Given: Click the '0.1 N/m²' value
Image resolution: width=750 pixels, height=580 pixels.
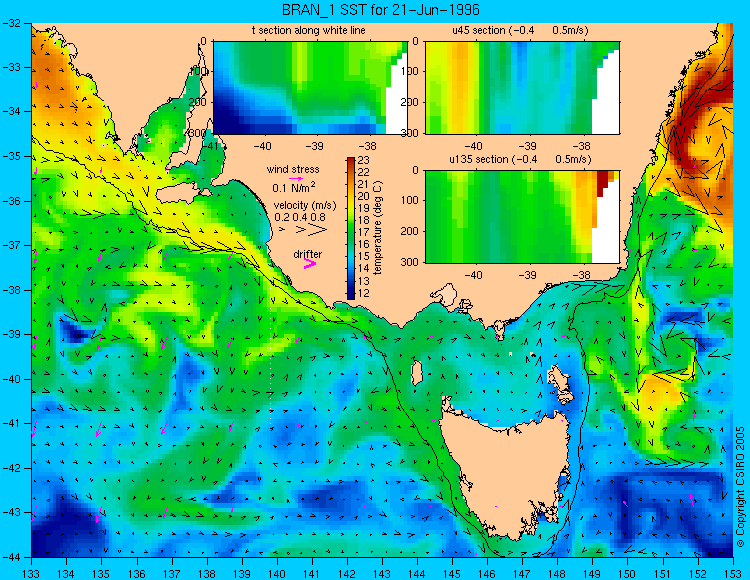Looking at the screenshot, I should pyautogui.click(x=294, y=187).
